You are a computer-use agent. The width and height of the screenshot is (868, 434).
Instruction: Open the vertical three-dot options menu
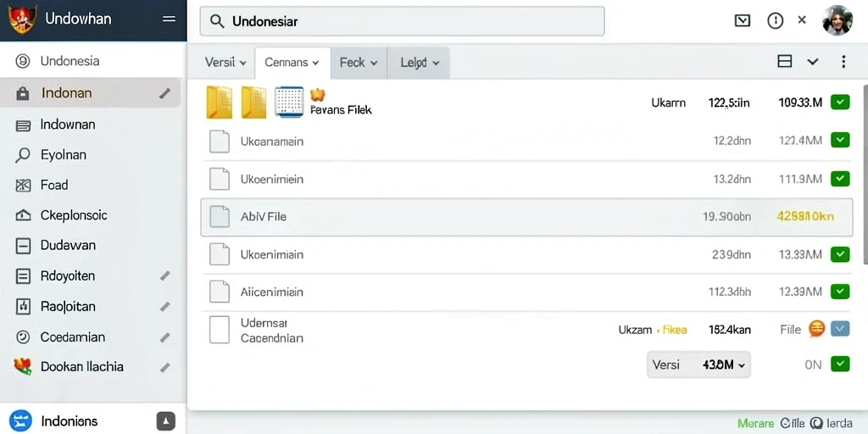[843, 61]
